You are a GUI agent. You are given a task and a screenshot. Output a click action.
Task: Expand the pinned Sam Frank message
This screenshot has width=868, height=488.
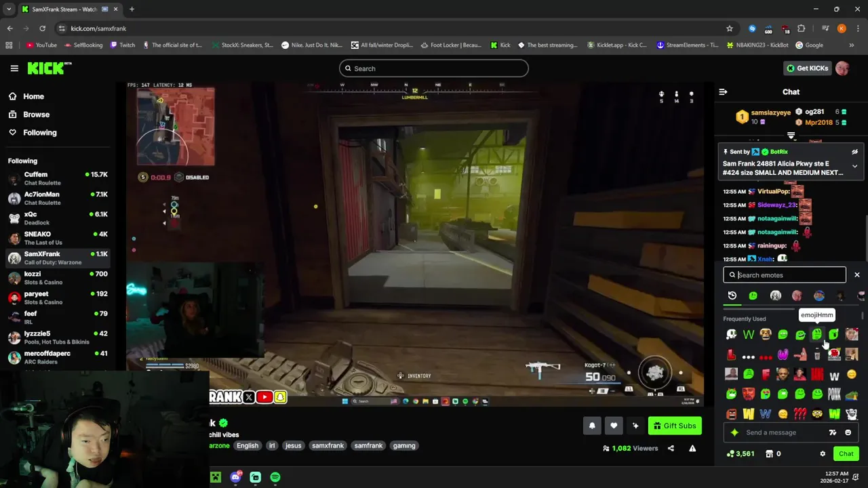click(x=854, y=166)
